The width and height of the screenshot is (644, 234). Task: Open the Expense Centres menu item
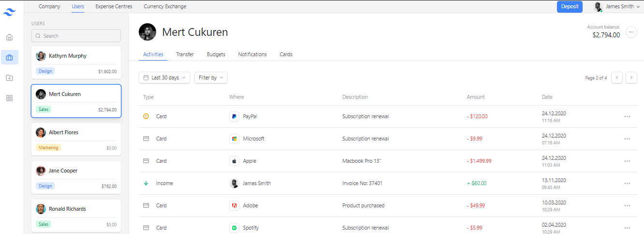click(x=114, y=7)
